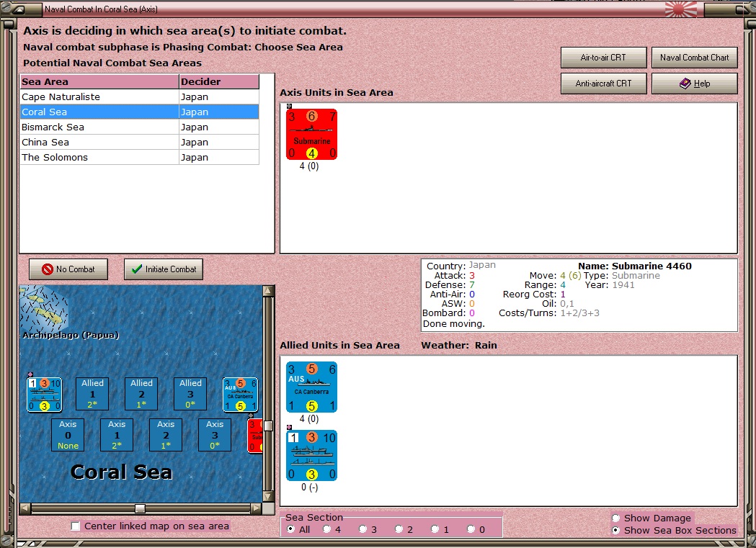Click the No Combat button
756x548 pixels.
(68, 269)
